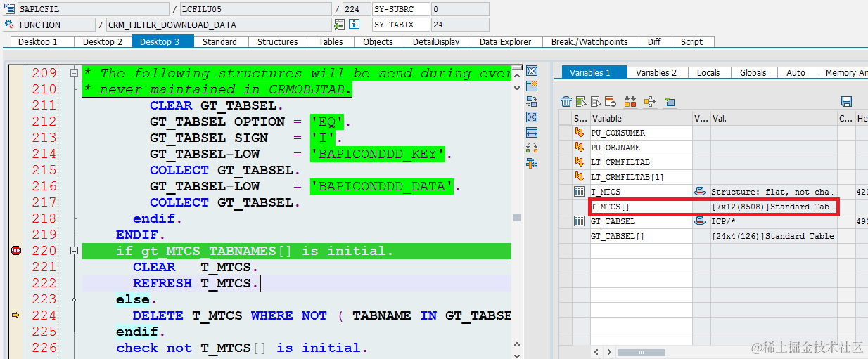Open the Structures tab
This screenshot has width=868, height=359.
click(x=277, y=41)
